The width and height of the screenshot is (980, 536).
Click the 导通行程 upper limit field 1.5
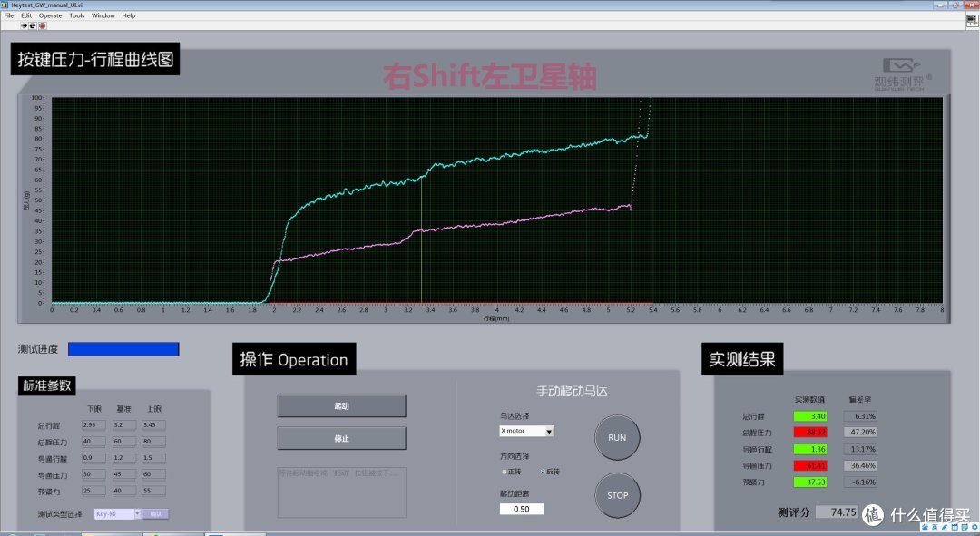pos(153,458)
